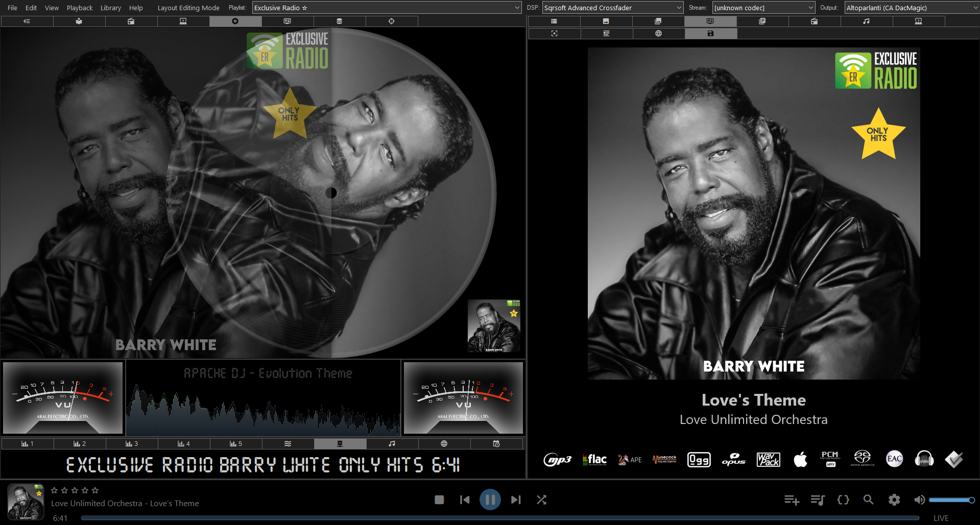Open the database stack icon tab
Screen dimensions: 980x525
pyautogui.click(x=340, y=21)
